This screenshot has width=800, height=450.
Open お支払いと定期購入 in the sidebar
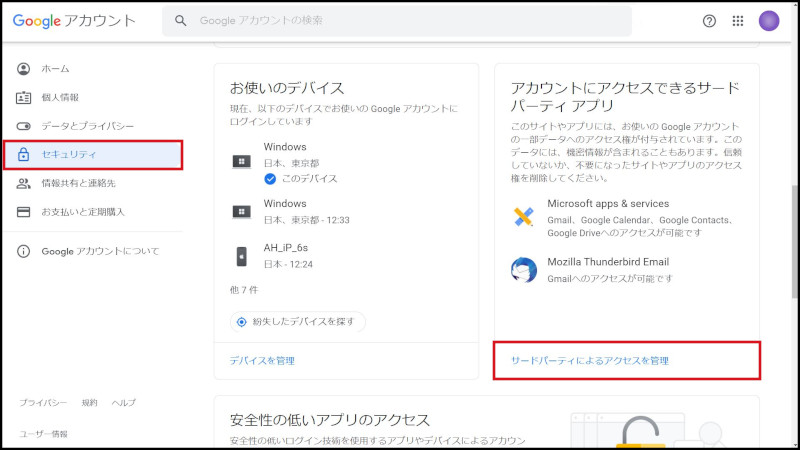coord(82,212)
